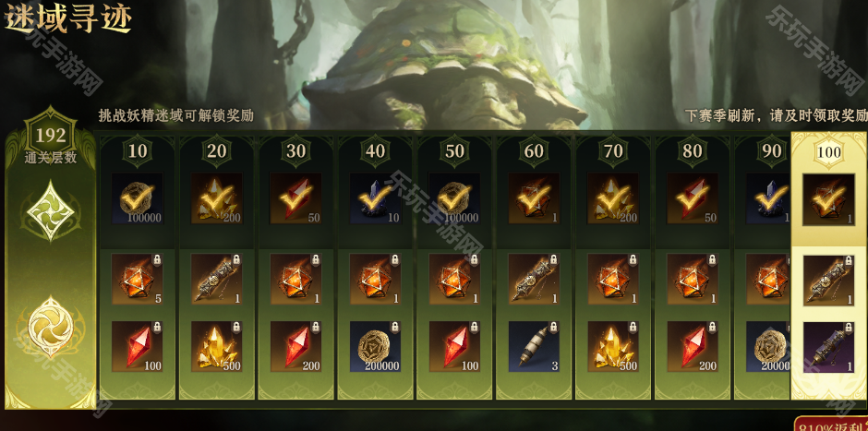The width and height of the screenshot is (868, 431).
Task: Click the dark purple scroll reward in column 100
Action: [828, 347]
